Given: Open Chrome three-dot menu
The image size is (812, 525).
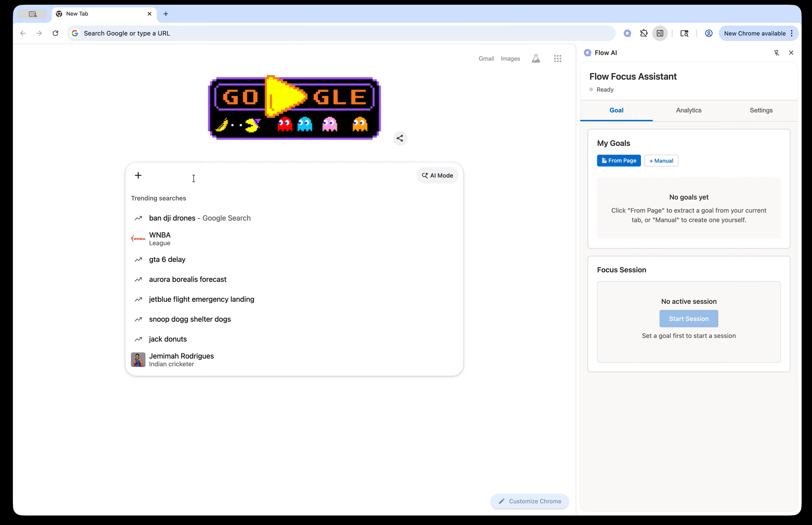Looking at the screenshot, I should (791, 33).
